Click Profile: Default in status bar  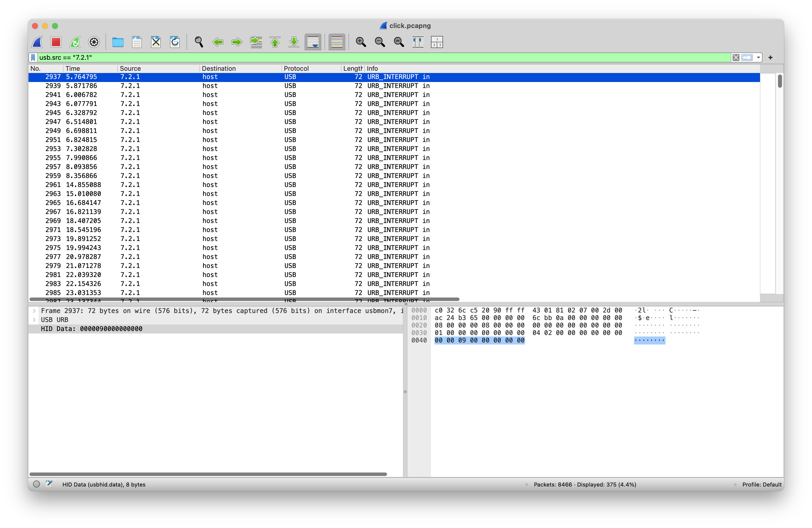point(762,485)
